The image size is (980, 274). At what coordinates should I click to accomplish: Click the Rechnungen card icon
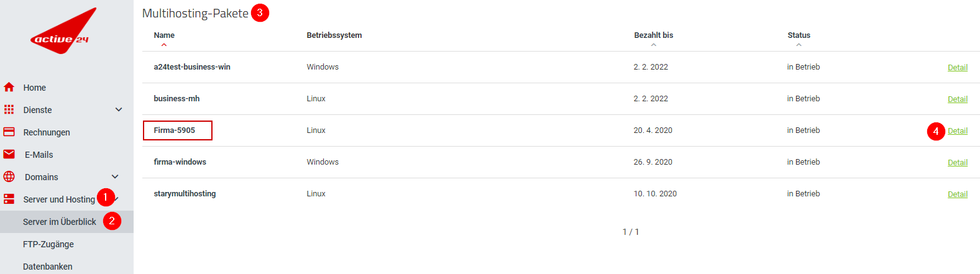[x=9, y=132]
